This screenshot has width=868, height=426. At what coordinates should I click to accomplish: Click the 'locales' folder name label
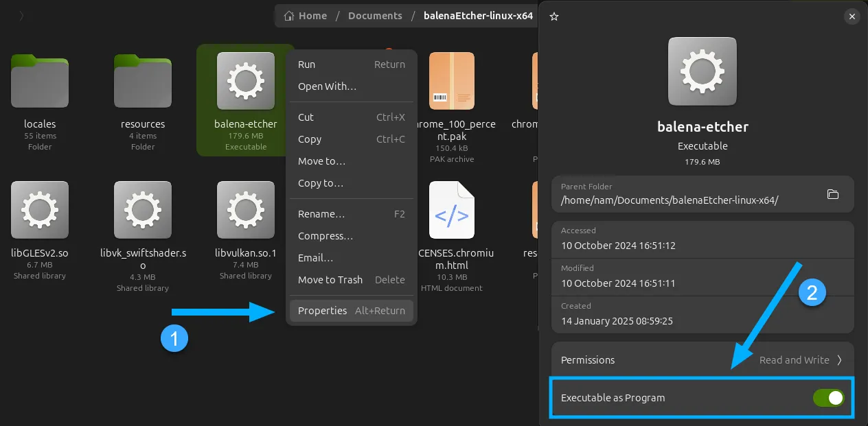point(40,124)
